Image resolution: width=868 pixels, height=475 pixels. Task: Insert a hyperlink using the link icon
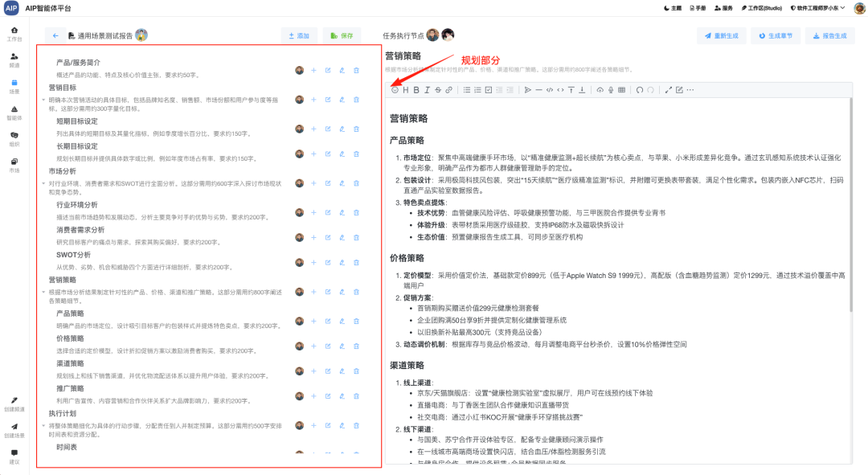tap(449, 90)
